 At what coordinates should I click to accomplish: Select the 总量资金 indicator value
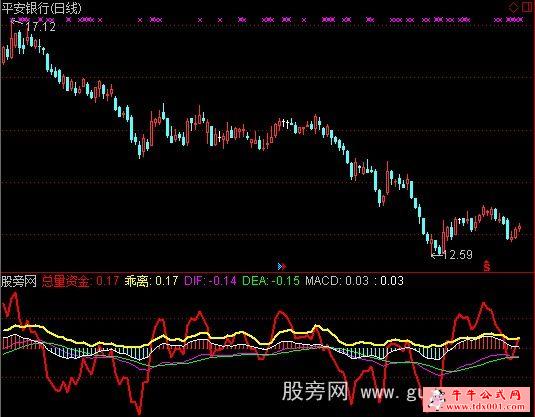(80, 281)
